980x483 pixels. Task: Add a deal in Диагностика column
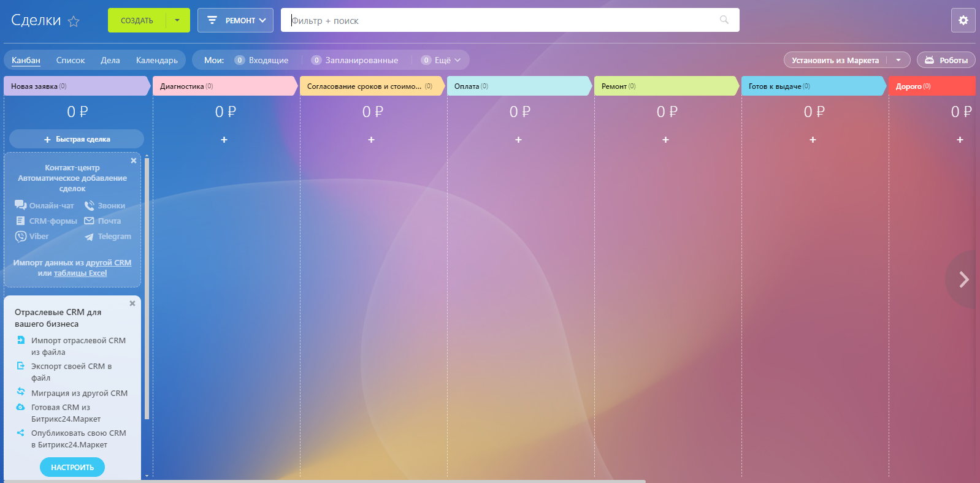[224, 140]
